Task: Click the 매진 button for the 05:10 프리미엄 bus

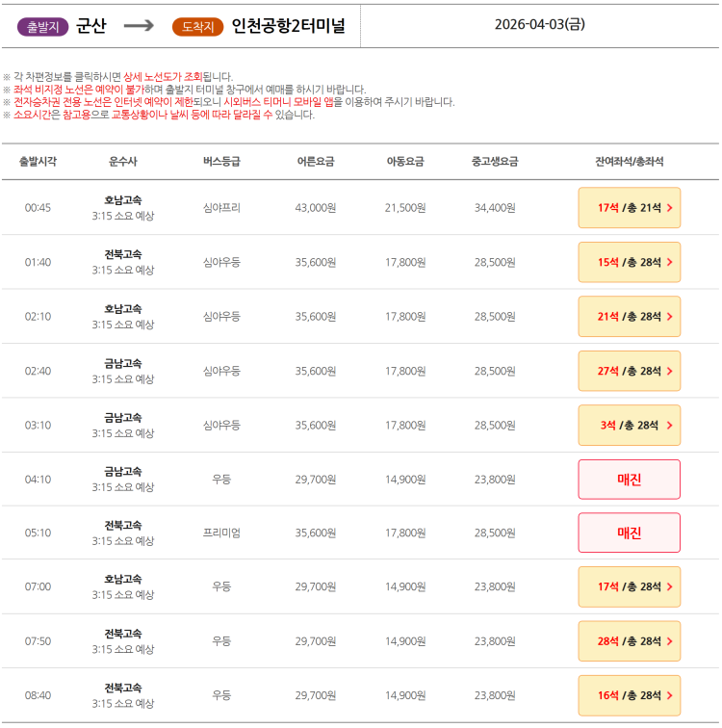Action: pyautogui.click(x=629, y=533)
